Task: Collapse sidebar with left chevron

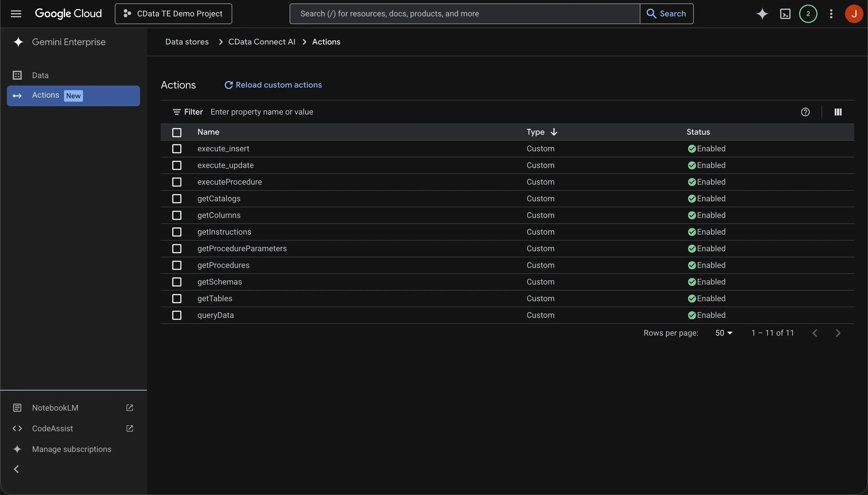Action: click(16, 469)
